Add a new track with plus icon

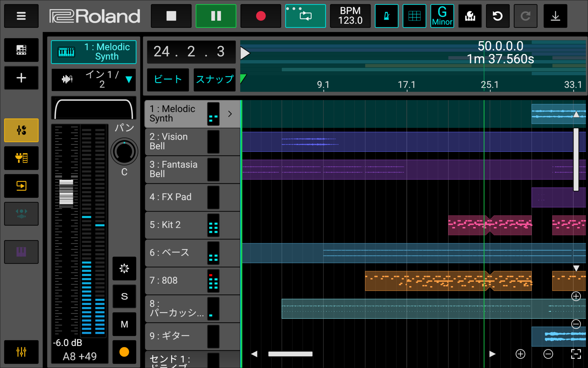coord(21,78)
